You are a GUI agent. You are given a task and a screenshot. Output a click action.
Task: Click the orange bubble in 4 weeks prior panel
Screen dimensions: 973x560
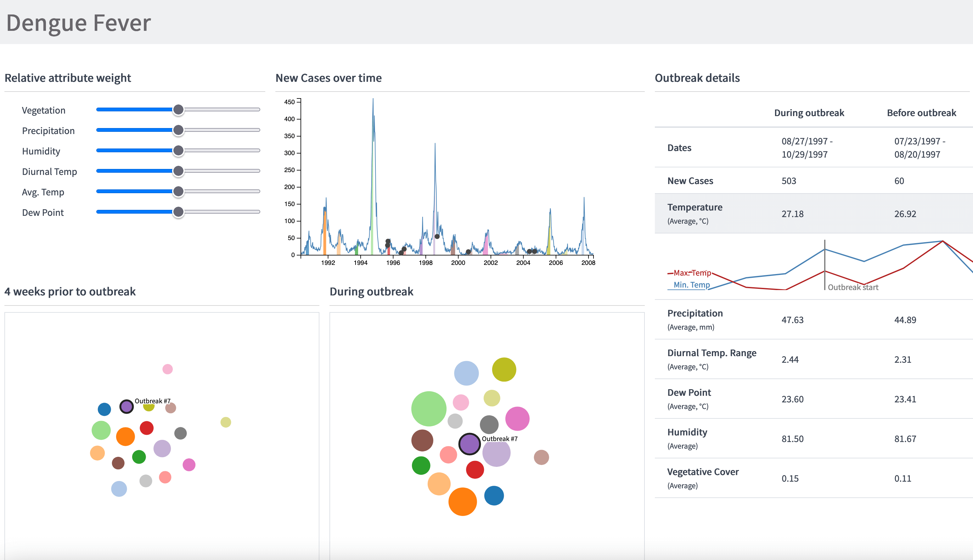(x=125, y=437)
